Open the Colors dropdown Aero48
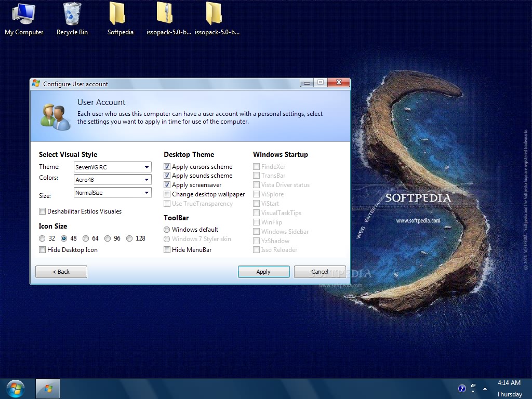532x399 pixels. pos(112,179)
